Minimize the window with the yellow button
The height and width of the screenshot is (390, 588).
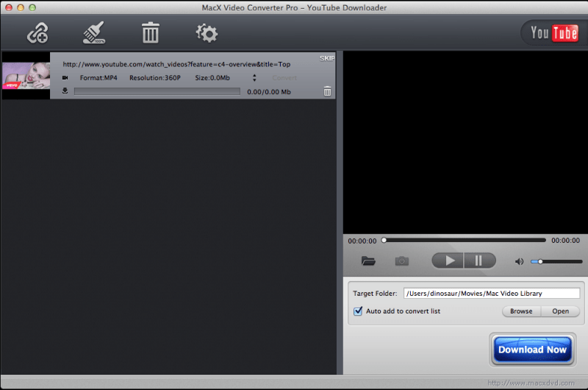(x=21, y=7)
